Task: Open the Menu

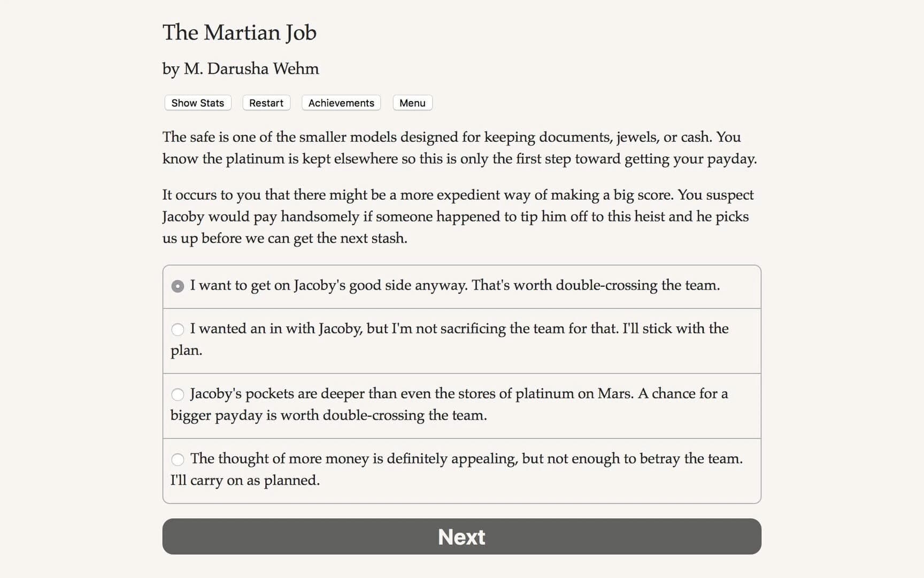Action: tap(412, 103)
